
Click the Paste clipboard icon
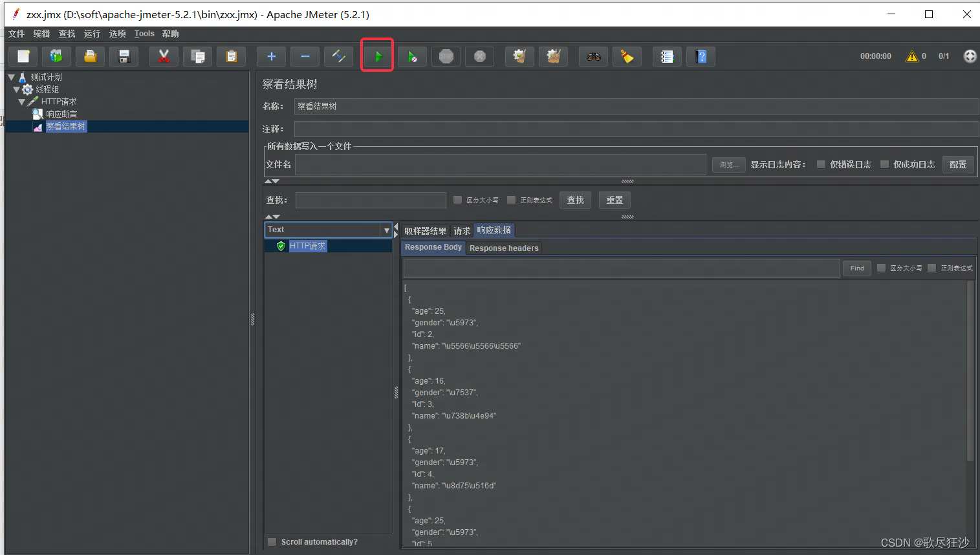[x=231, y=56]
